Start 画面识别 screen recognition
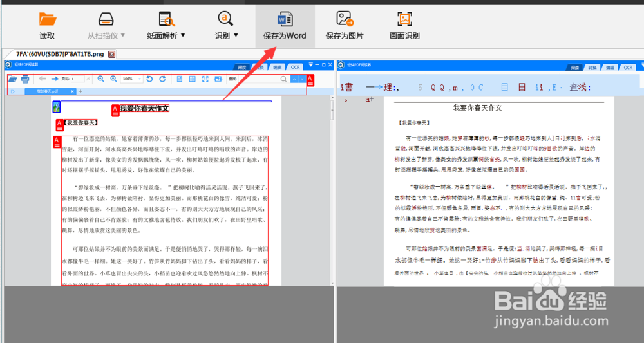644x343 pixels. pos(404,26)
